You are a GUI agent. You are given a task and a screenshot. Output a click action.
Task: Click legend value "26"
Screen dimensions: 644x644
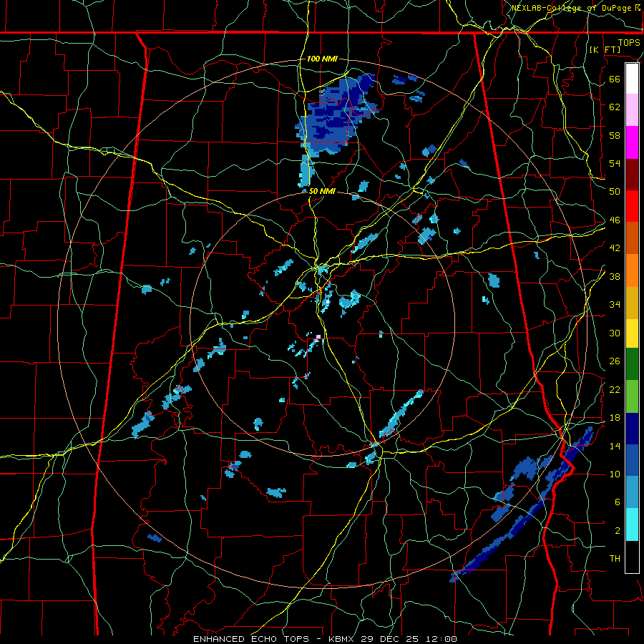tap(615, 361)
